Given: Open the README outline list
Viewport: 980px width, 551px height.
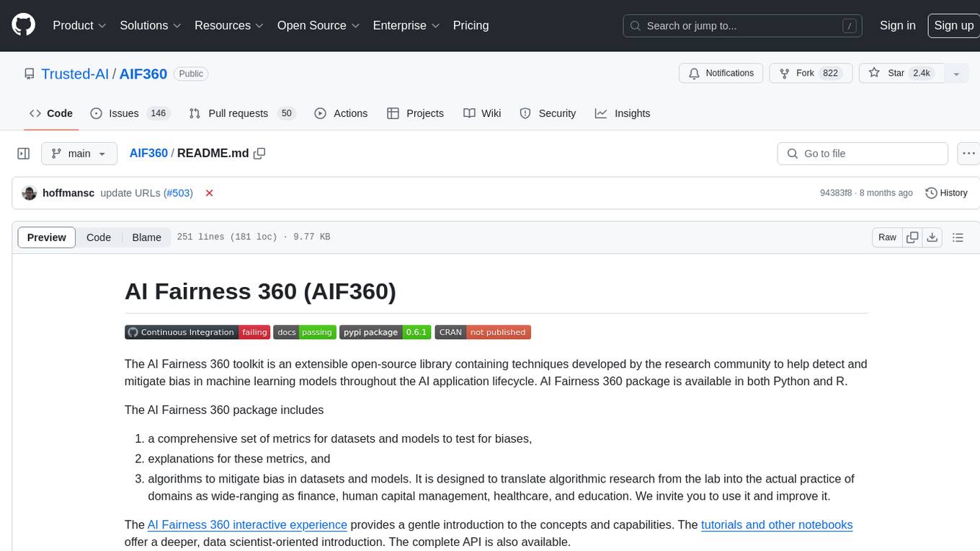Looking at the screenshot, I should tap(958, 237).
